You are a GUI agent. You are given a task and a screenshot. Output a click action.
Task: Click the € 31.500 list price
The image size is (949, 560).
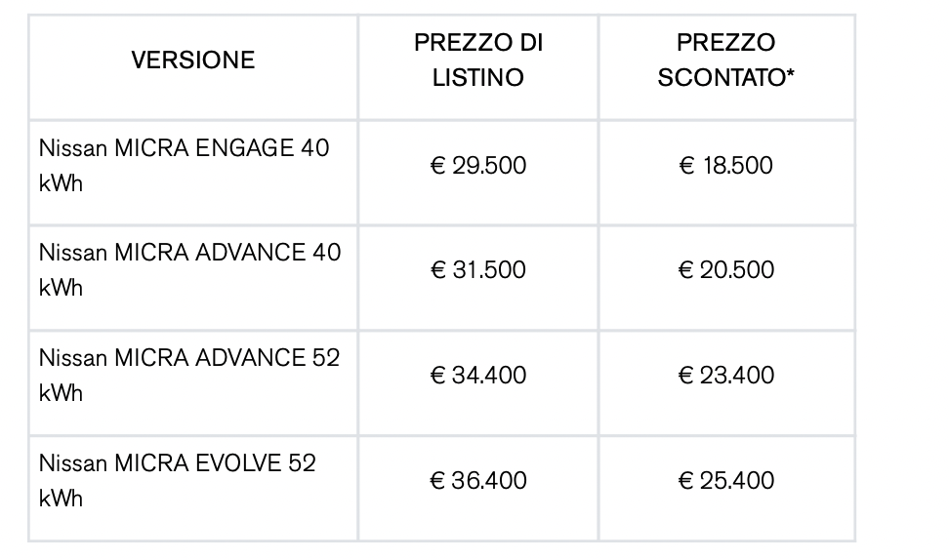tap(478, 270)
